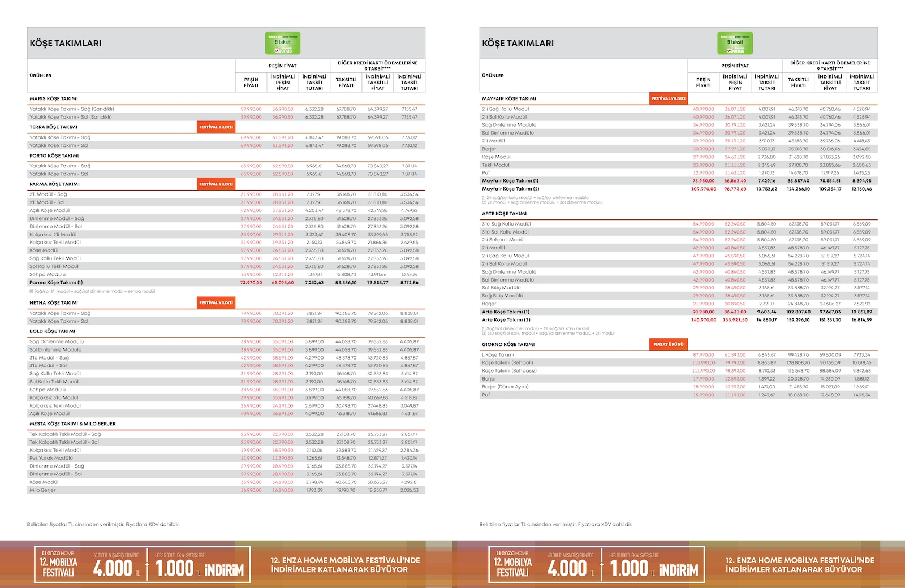Screen dimensions: 905x588
Task: Click the 4.000 TL discount text in left banner
Action: click(116, 568)
